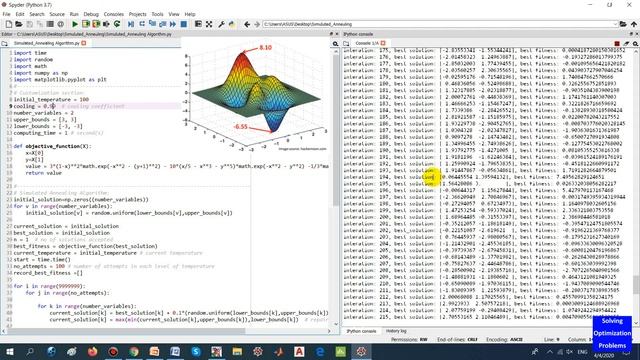640x360 pixels.
Task: Click the console vertical scrollbar
Action: (636, 187)
